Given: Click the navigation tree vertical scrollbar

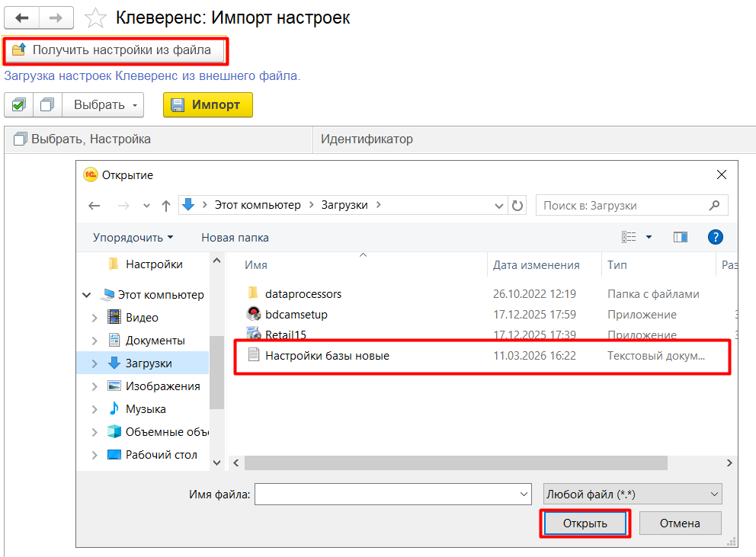Looking at the screenshot, I should [216, 371].
